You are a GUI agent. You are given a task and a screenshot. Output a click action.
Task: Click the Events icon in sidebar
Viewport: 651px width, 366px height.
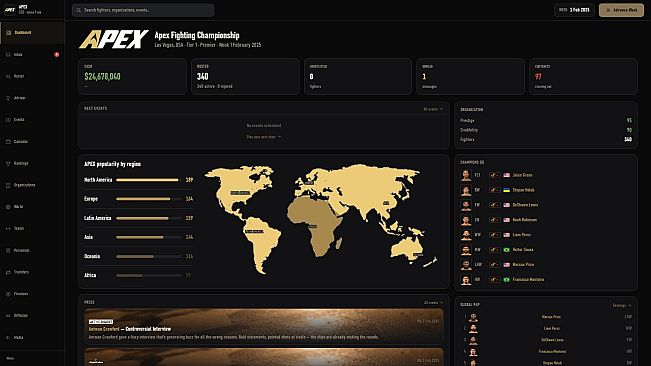coord(8,120)
